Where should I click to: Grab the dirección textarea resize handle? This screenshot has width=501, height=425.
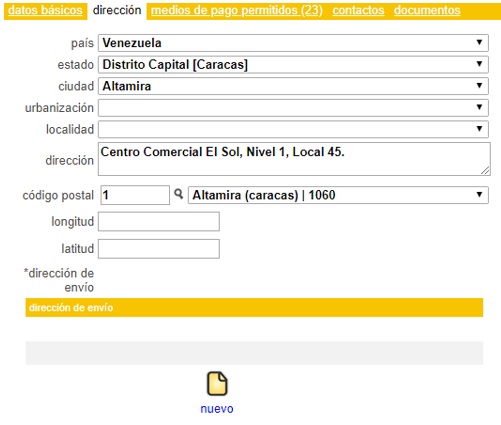pos(485,171)
